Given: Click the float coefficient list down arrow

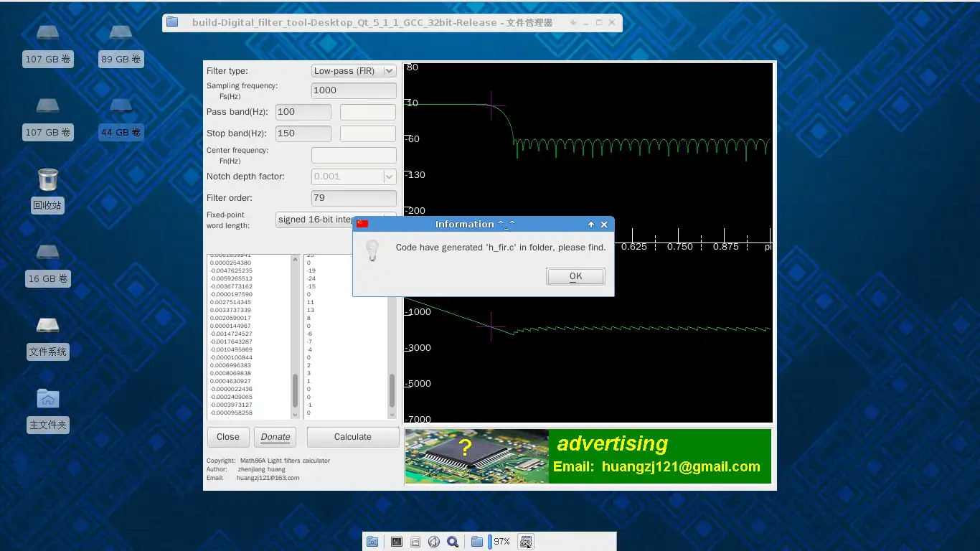Looking at the screenshot, I should click(x=295, y=415).
